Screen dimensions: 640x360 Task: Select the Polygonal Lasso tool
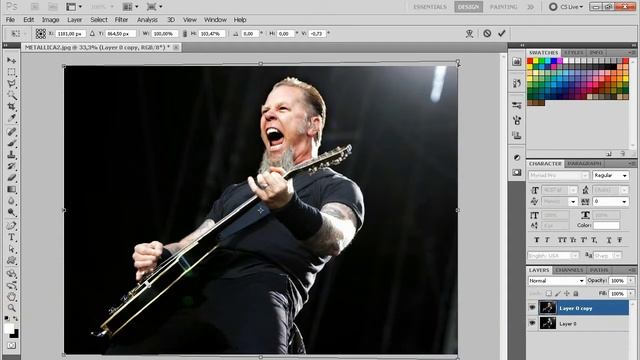click(11, 84)
